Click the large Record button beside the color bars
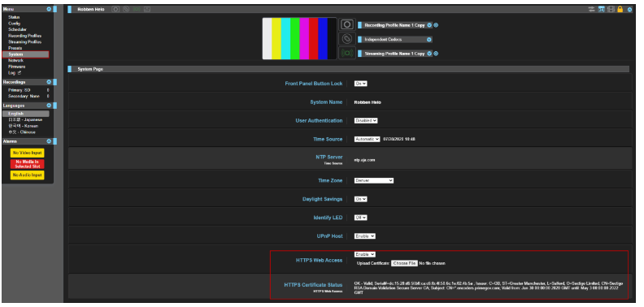Screen dimensions: 644x307 click(x=347, y=24)
